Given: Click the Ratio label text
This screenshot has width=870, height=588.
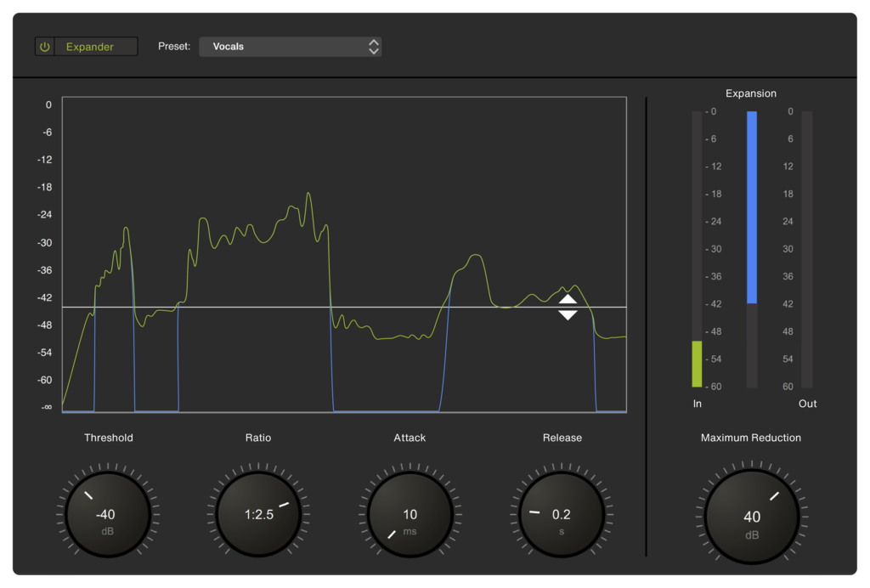Looking at the screenshot, I should pyautogui.click(x=258, y=438).
